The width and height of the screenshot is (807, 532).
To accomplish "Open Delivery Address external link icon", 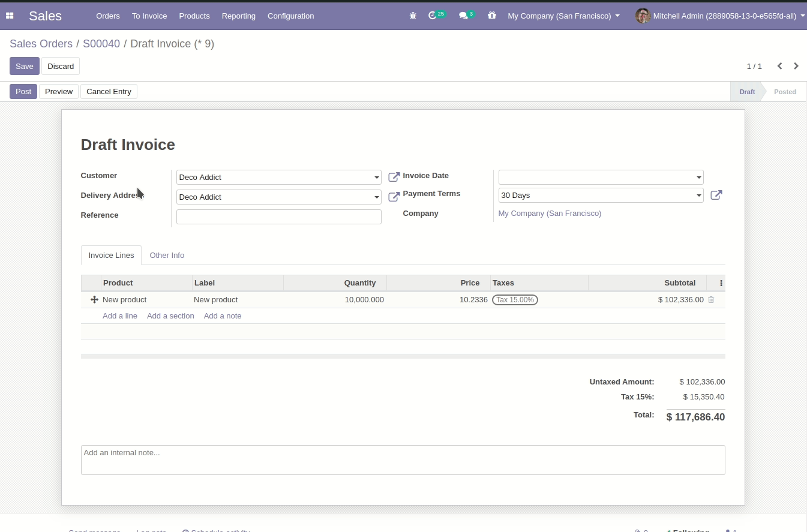I will pyautogui.click(x=394, y=197).
